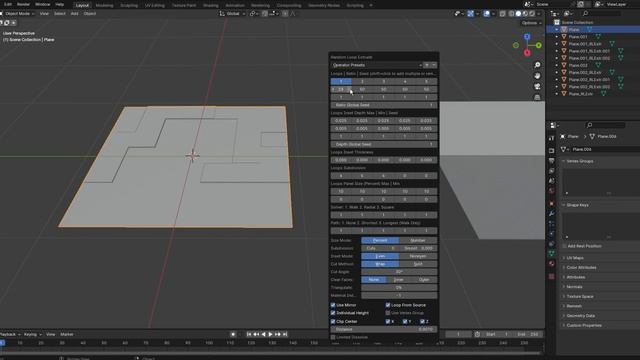Image resolution: width=640 pixels, height=360 pixels.
Task: Toggle viewport gizmo display icon
Action: pos(471,13)
